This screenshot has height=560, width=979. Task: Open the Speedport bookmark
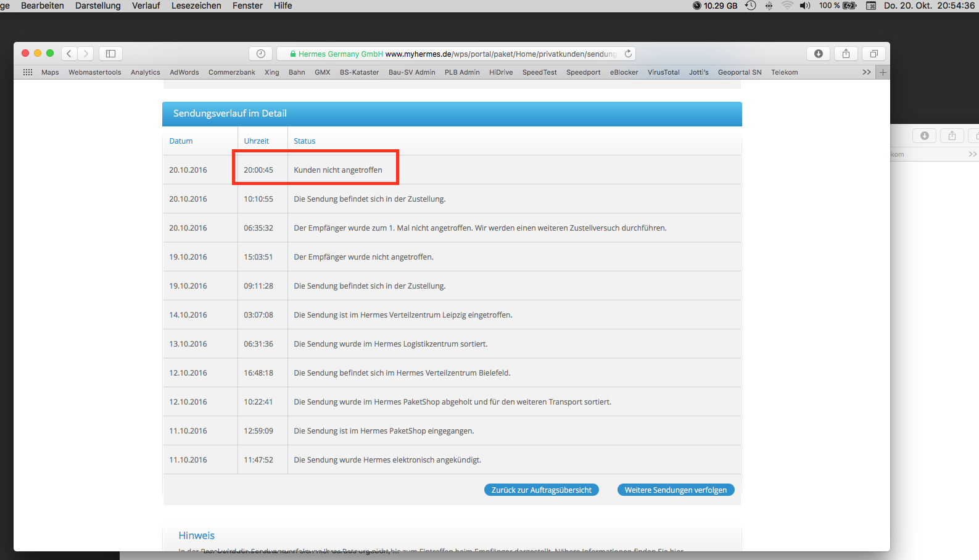584,72
